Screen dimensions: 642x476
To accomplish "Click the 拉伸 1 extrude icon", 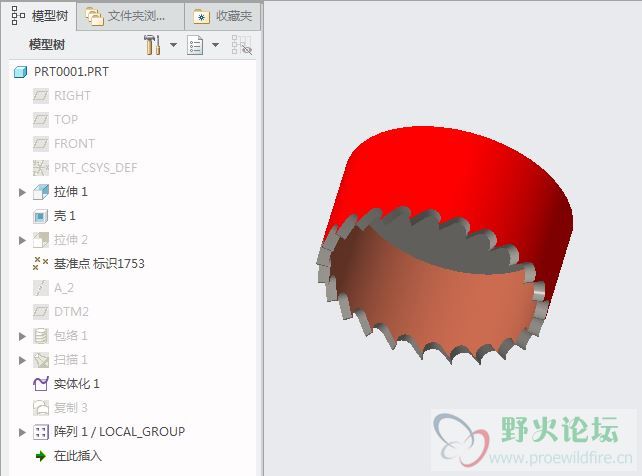I will 41,192.
